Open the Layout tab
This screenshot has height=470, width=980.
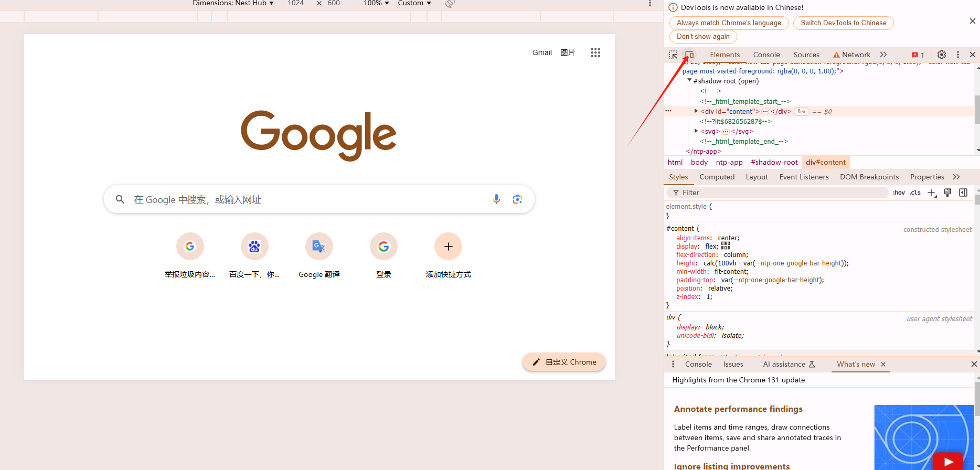[757, 177]
